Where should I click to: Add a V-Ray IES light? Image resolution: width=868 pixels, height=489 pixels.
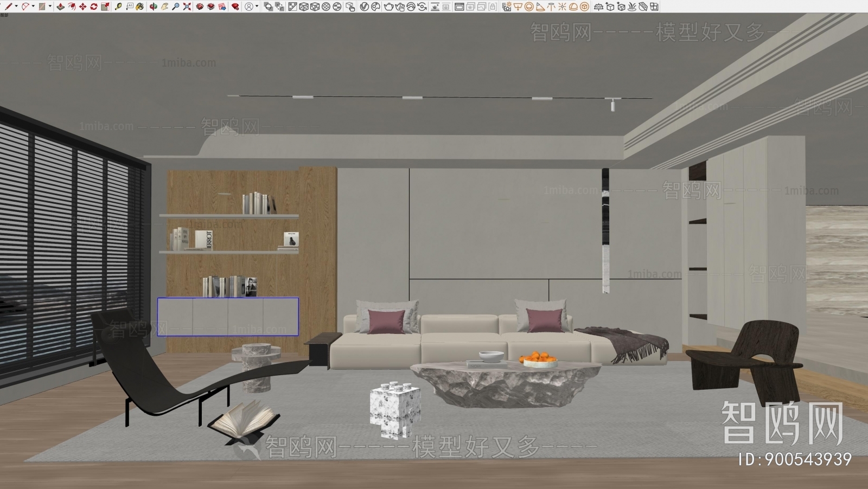[551, 7]
